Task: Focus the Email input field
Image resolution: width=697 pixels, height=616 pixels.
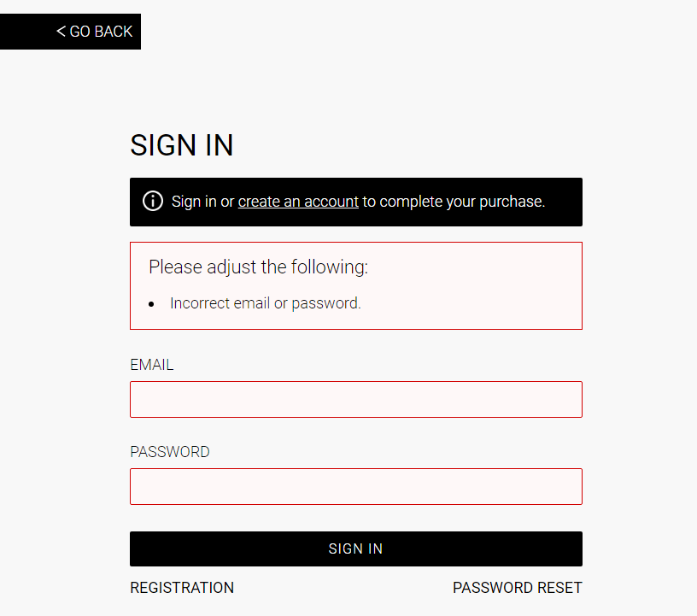Action: (355, 399)
